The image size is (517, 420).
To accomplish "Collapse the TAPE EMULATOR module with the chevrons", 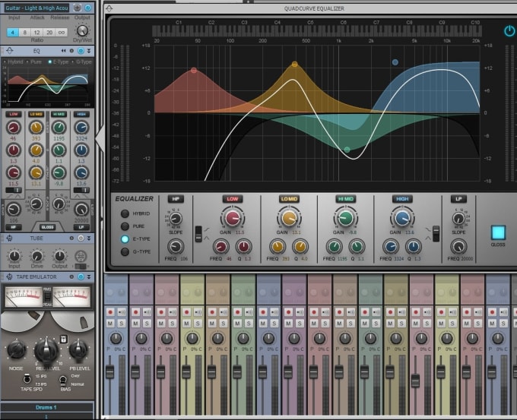I will pos(89,276).
